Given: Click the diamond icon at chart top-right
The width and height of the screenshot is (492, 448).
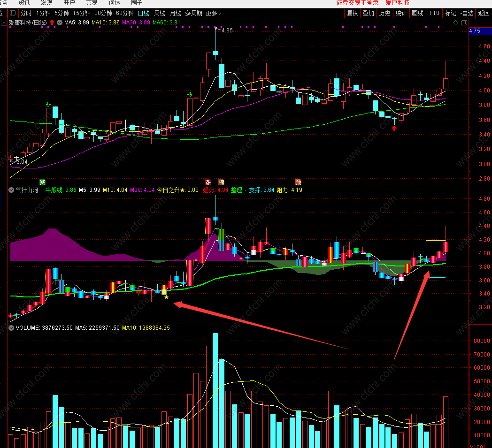Looking at the screenshot, I should [x=455, y=23].
